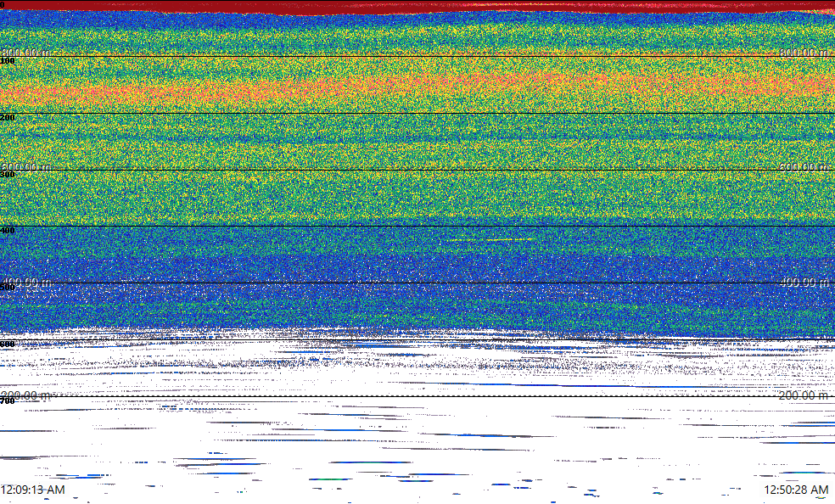This screenshot has height=504, width=835.
Task: Select the 200 depth grid label
Action: pyautogui.click(x=8, y=118)
